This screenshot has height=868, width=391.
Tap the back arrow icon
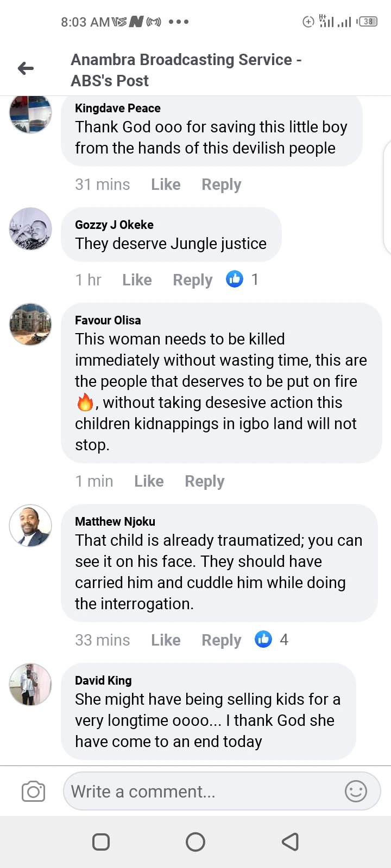click(26, 68)
